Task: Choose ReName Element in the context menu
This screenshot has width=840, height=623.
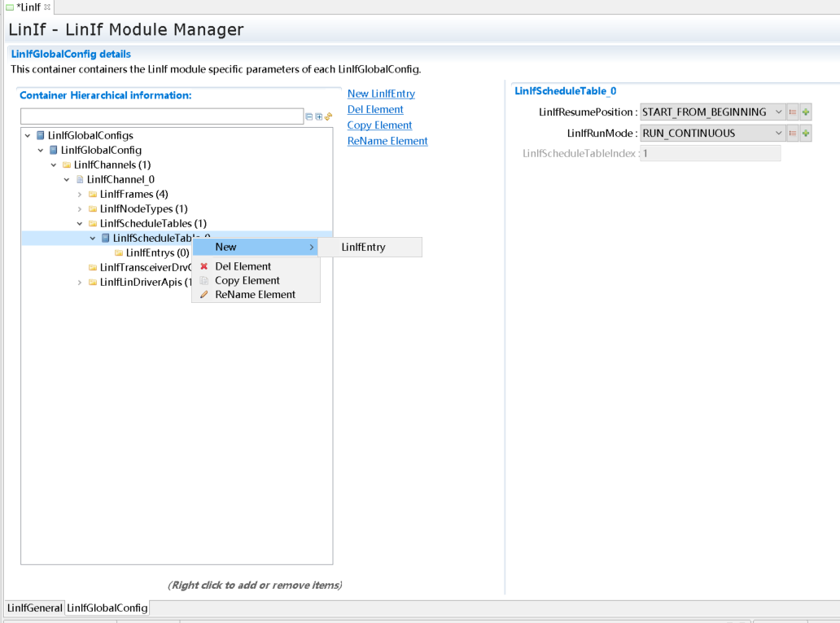Action: pyautogui.click(x=255, y=295)
